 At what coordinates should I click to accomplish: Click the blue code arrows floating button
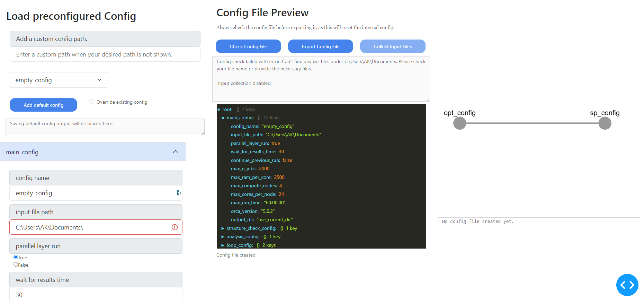627,285
